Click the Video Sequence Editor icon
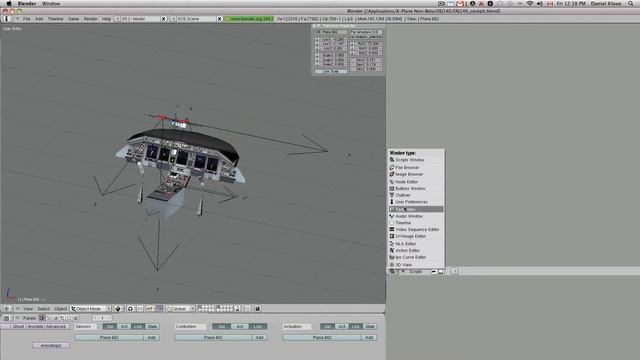 point(392,229)
